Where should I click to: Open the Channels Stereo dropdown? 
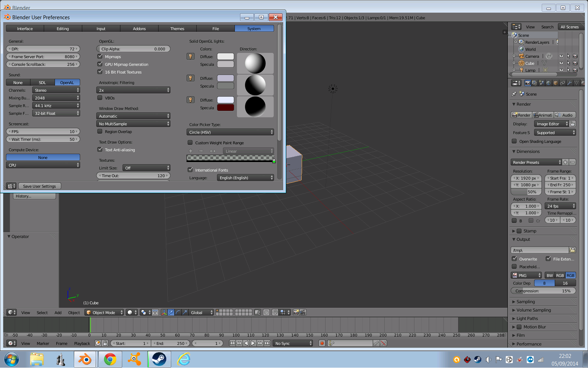click(x=56, y=90)
